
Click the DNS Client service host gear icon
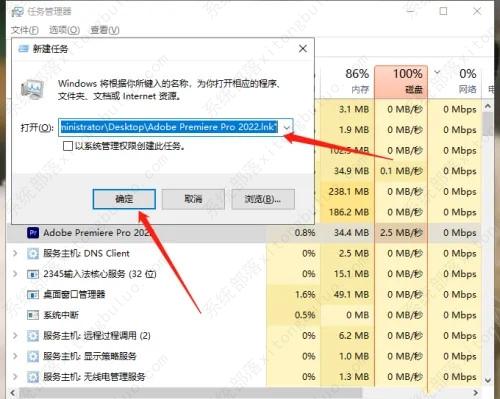click(x=33, y=254)
